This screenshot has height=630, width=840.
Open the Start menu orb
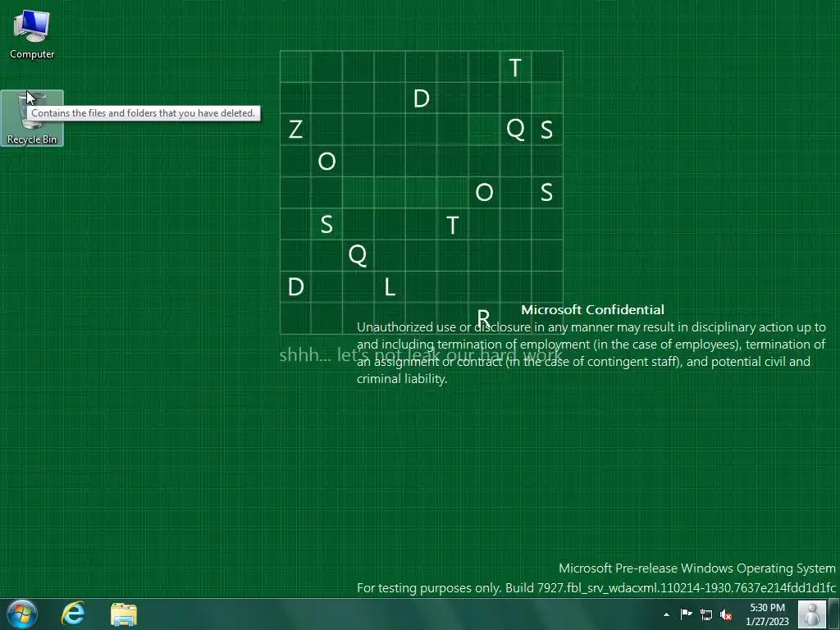(22, 614)
